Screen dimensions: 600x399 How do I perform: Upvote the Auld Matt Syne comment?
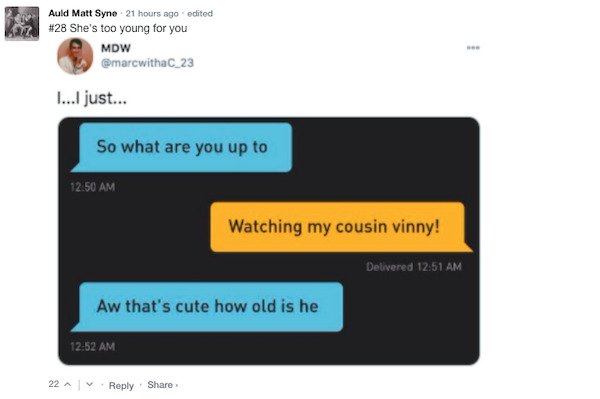tap(68, 384)
